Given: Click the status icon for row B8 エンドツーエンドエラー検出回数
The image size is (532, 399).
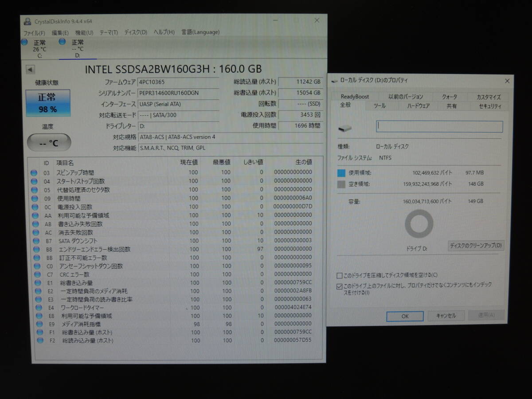Looking at the screenshot, I should coord(36,249).
